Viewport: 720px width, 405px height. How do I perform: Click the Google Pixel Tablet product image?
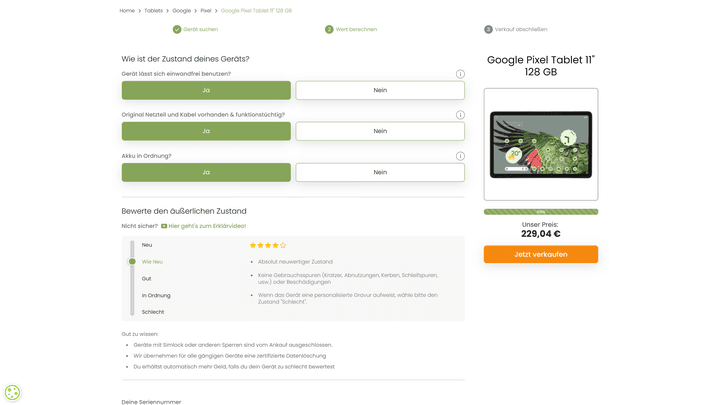[540, 144]
